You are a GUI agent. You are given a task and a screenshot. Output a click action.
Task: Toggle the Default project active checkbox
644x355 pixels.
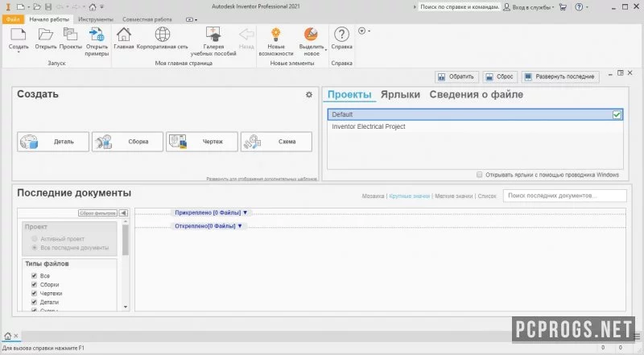click(x=617, y=114)
